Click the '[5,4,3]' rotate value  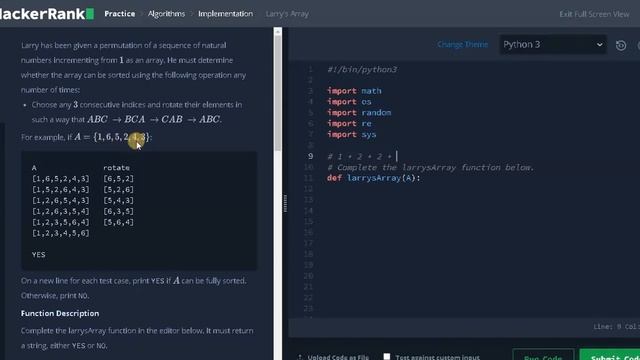118,200
